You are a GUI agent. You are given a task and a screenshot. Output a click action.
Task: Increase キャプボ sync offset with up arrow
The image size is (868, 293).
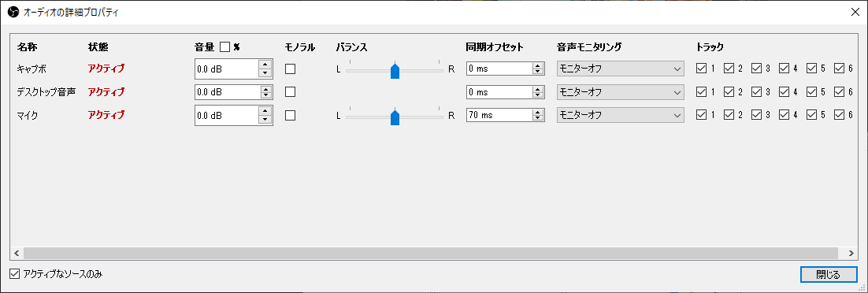coord(537,66)
